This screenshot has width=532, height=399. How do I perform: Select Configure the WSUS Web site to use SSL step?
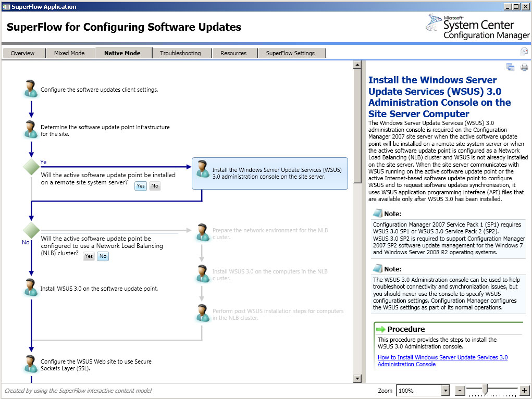click(x=96, y=365)
